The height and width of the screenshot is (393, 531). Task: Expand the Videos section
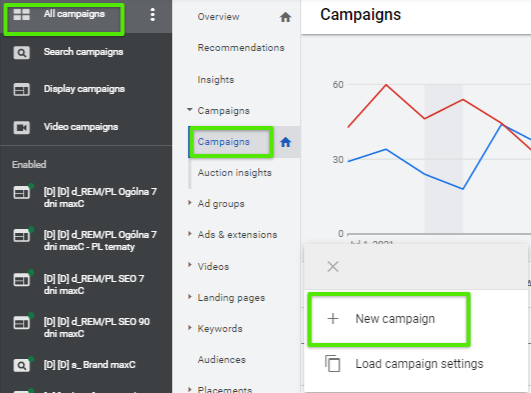click(x=190, y=265)
